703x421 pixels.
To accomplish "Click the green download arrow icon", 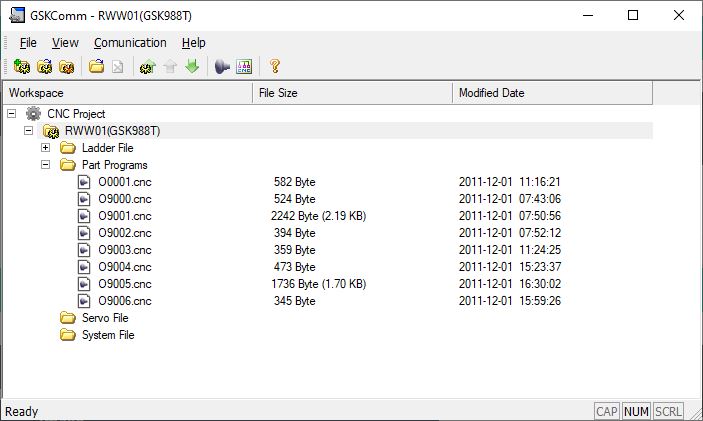I will [x=192, y=66].
